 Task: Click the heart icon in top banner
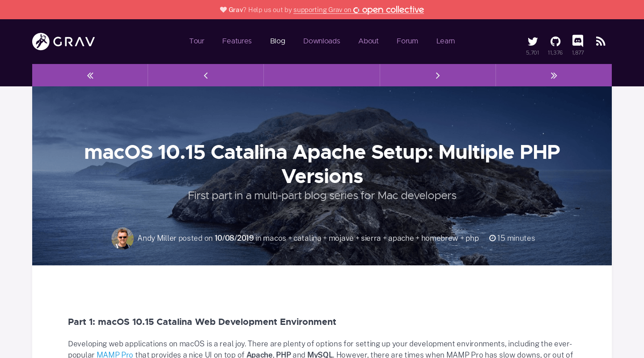[x=223, y=10]
